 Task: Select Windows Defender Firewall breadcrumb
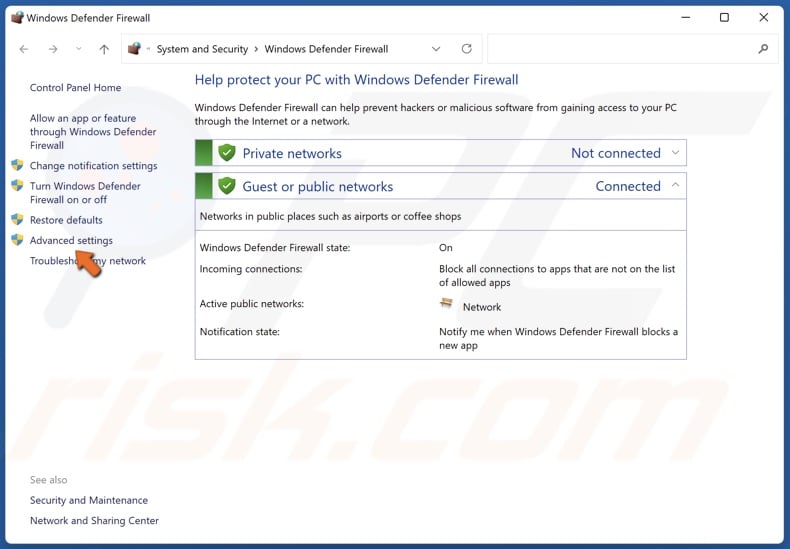click(x=326, y=49)
